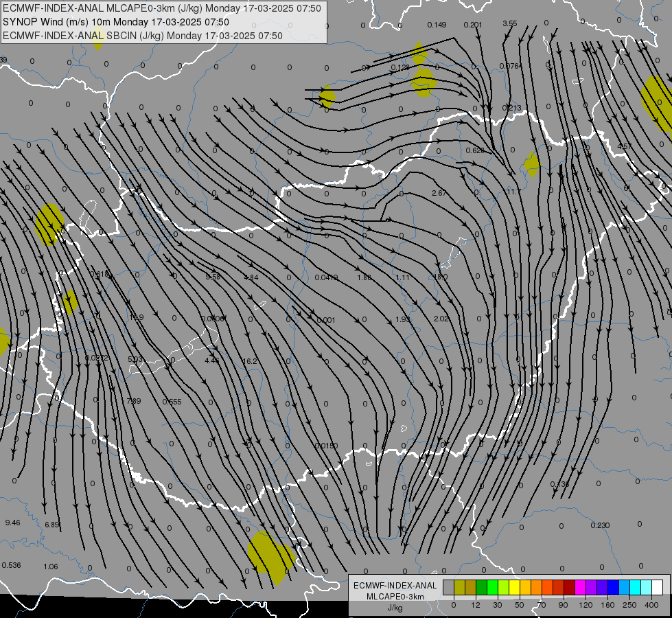
Task: Click the 1.06 value on the map
Action: click(x=51, y=566)
